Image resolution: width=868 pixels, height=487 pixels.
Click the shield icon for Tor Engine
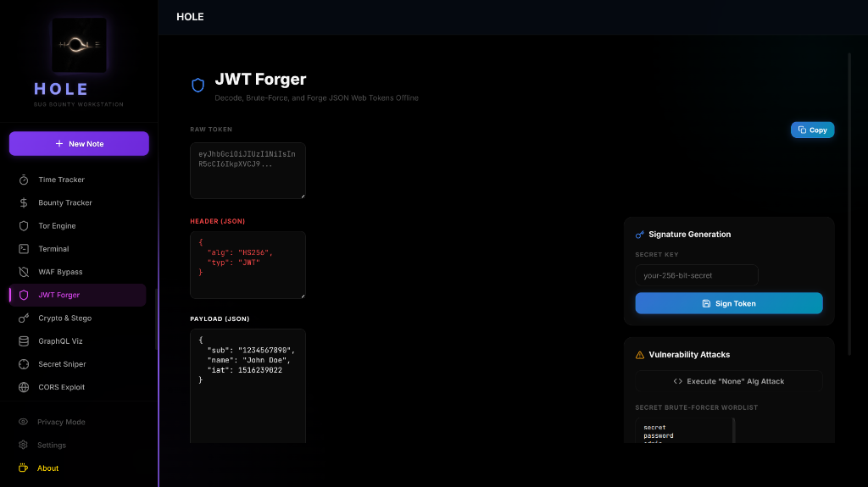(x=24, y=226)
